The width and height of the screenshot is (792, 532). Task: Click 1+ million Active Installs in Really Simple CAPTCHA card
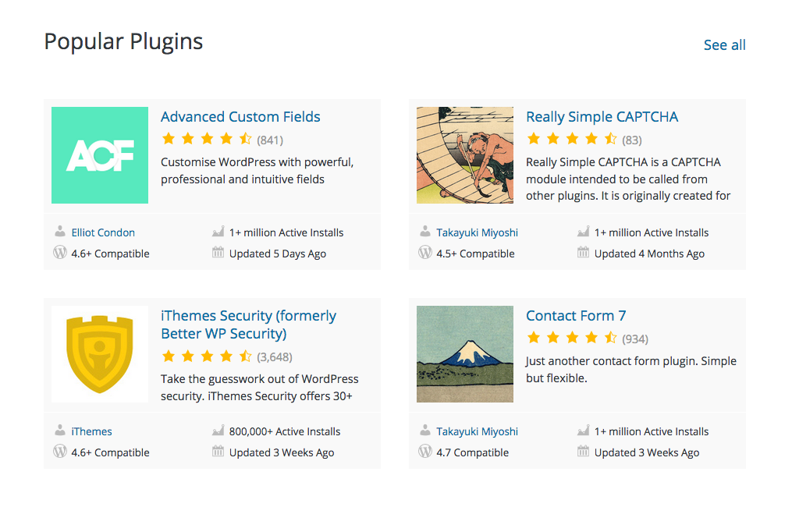click(x=652, y=232)
